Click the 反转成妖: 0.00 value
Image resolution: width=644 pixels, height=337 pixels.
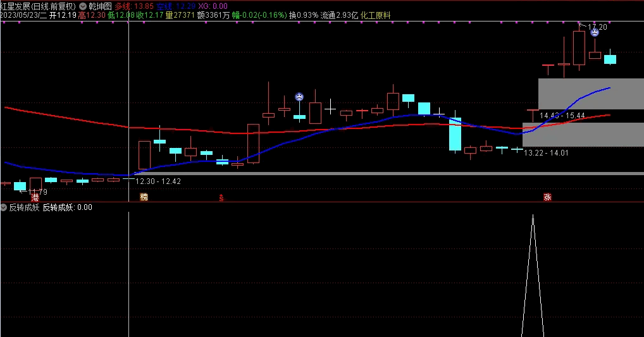click(67, 207)
